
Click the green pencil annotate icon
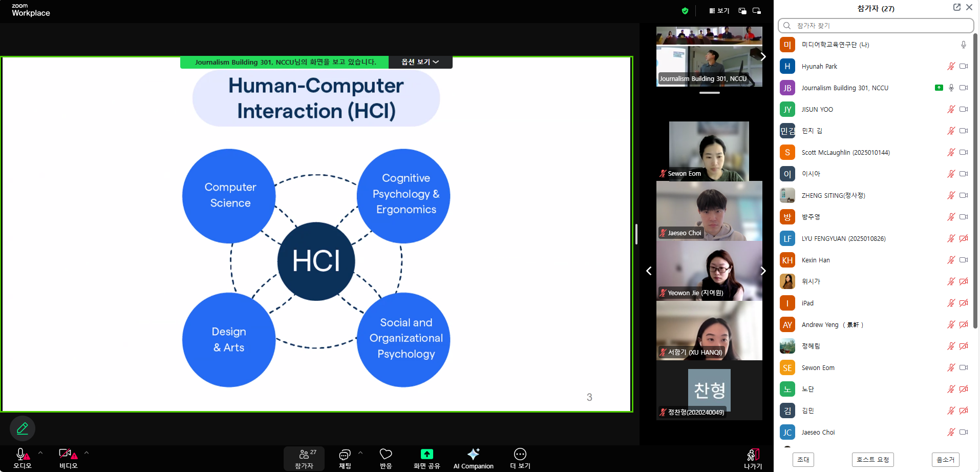(23, 428)
